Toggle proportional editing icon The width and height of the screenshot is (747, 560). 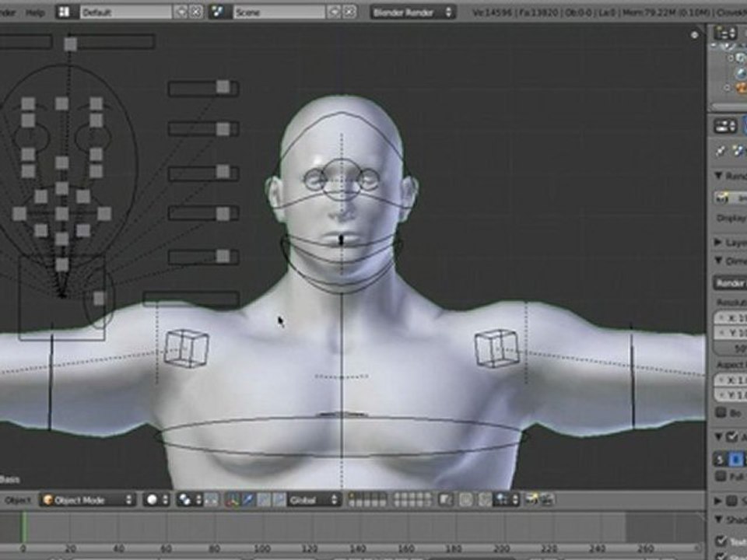[x=466, y=500]
